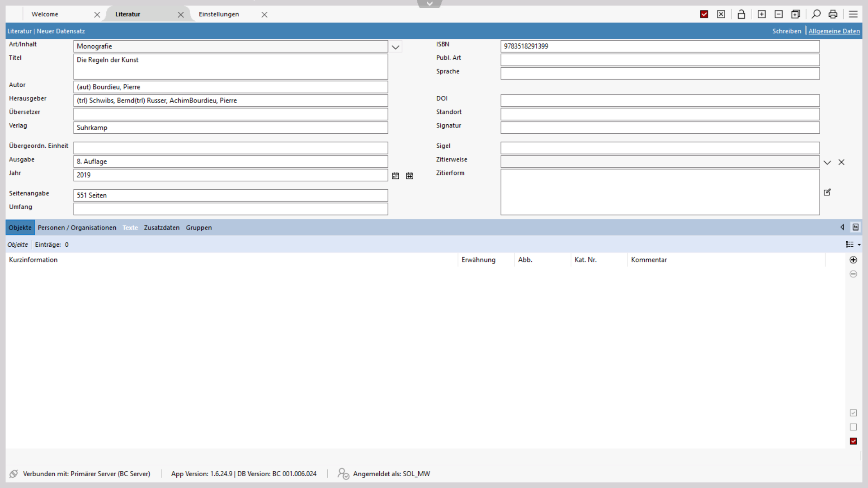Open the hamburger menu icon
The image size is (868, 488).
point(853,14)
